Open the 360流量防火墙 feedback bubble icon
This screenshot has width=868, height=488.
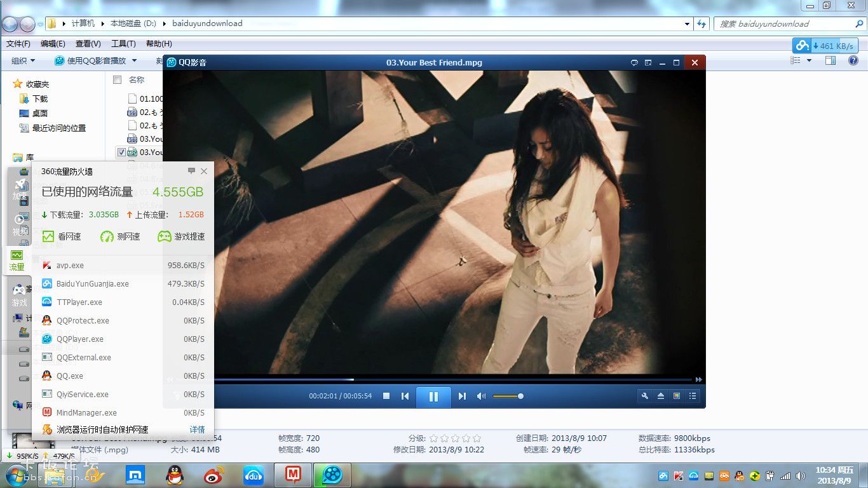191,172
